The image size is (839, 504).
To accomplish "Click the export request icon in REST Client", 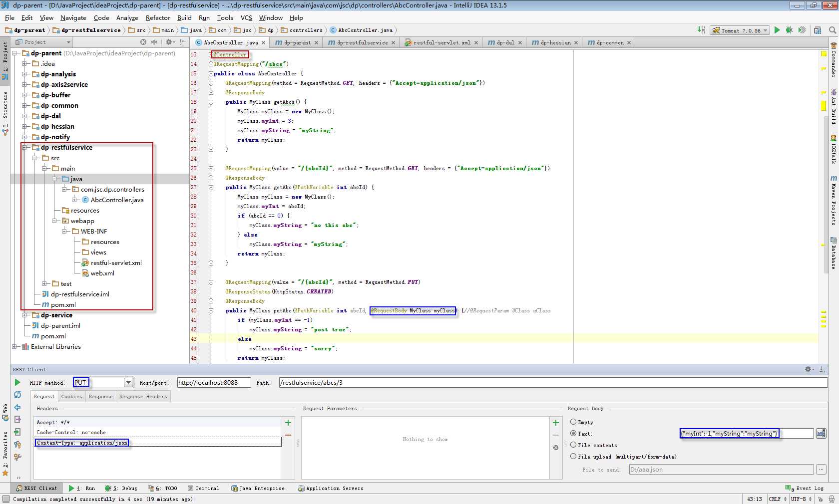I will (x=17, y=420).
